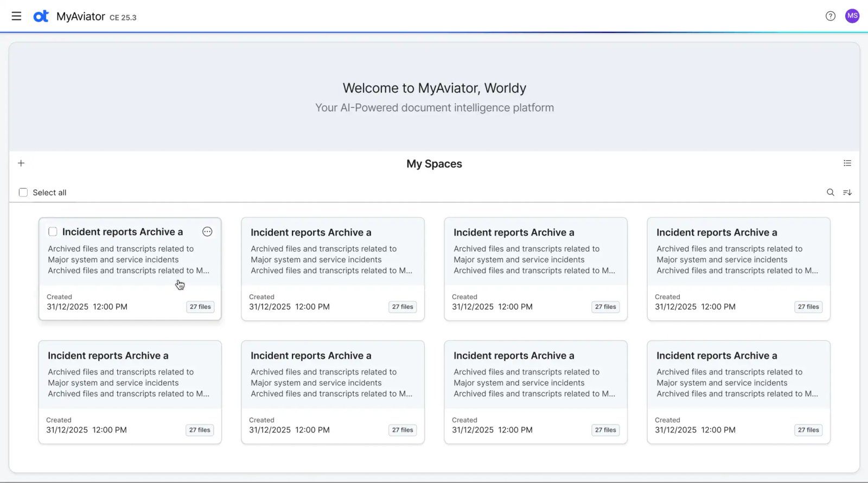Open the hamburger navigation menu

[16, 16]
